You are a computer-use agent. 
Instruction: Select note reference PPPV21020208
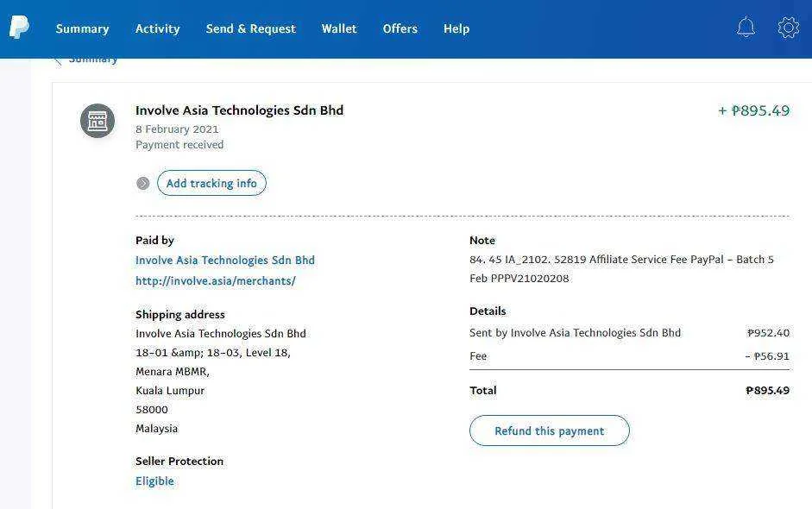coord(530,279)
